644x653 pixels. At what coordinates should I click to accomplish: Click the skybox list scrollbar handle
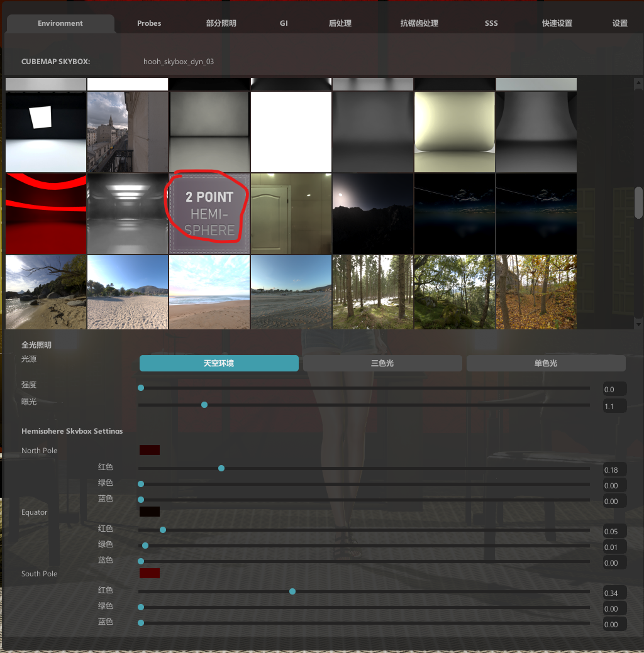tap(638, 202)
